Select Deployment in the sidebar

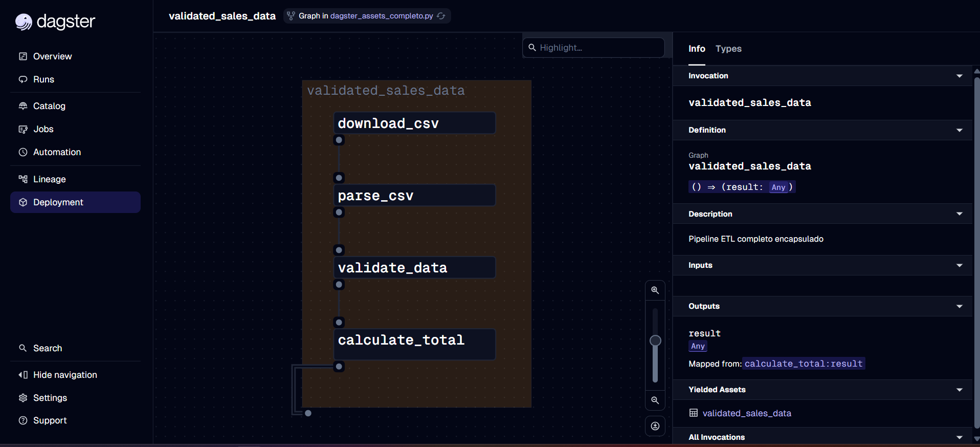pos(75,202)
